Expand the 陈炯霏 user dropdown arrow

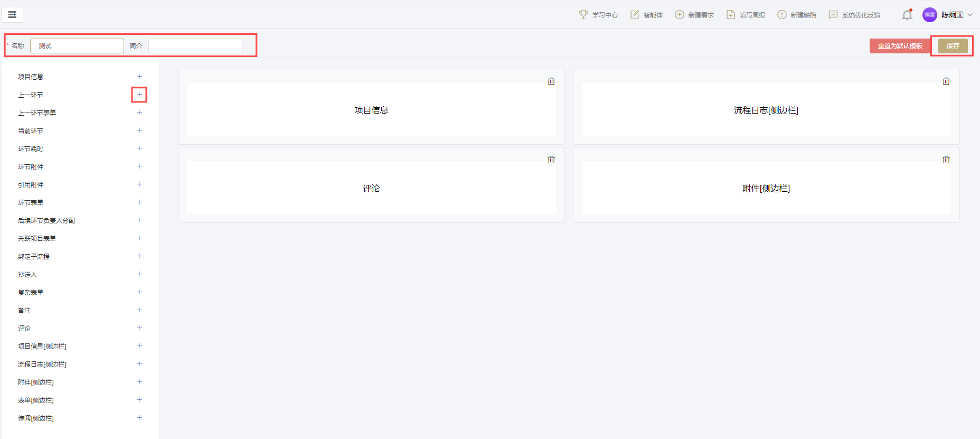point(970,15)
